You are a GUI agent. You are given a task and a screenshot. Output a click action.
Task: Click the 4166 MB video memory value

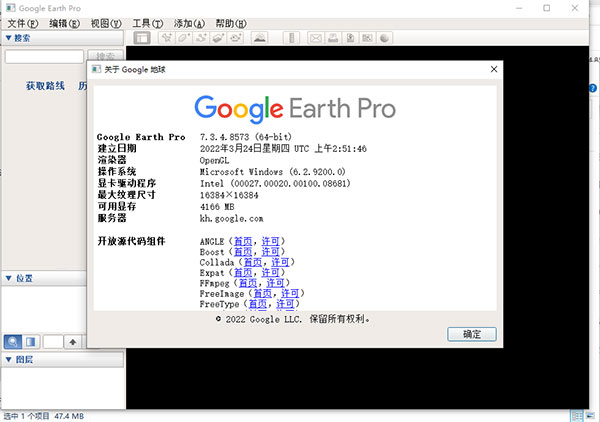[x=217, y=207]
